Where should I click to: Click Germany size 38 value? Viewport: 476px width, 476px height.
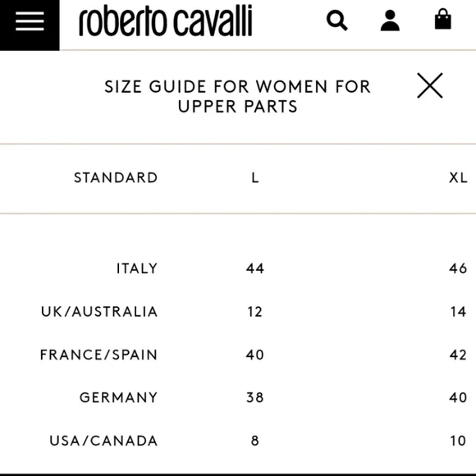pos(255,398)
